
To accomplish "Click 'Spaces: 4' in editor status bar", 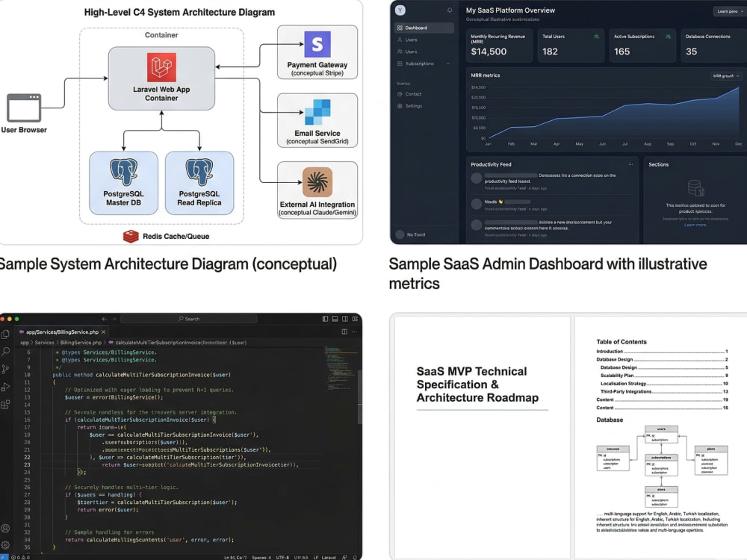I will 261,557.
